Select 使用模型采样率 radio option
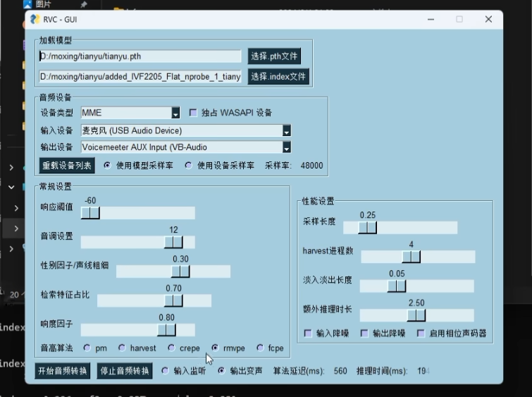This screenshot has width=532, height=397. coord(107,166)
